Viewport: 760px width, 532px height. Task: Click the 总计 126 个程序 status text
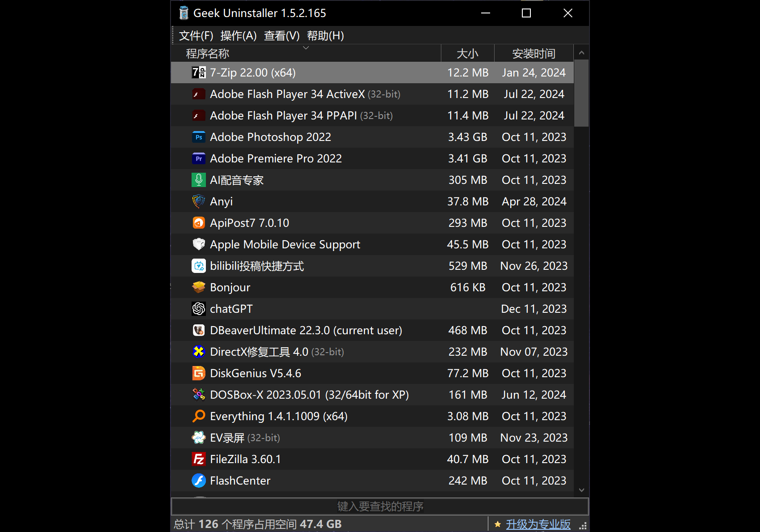coord(258,524)
